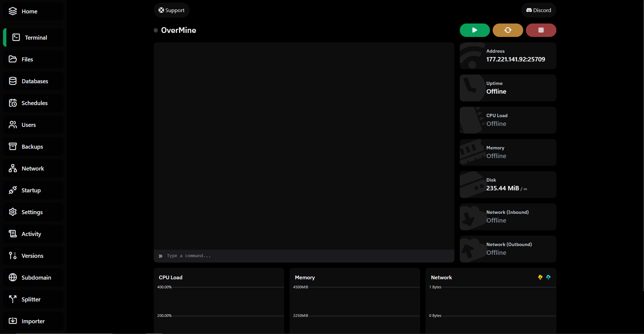Open the Users page
The height and width of the screenshot is (334, 644).
pos(33,125)
